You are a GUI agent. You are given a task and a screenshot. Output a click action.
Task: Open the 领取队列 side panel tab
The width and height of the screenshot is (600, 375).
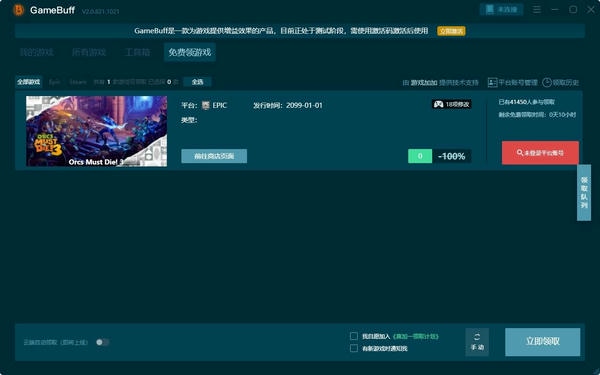(584, 193)
